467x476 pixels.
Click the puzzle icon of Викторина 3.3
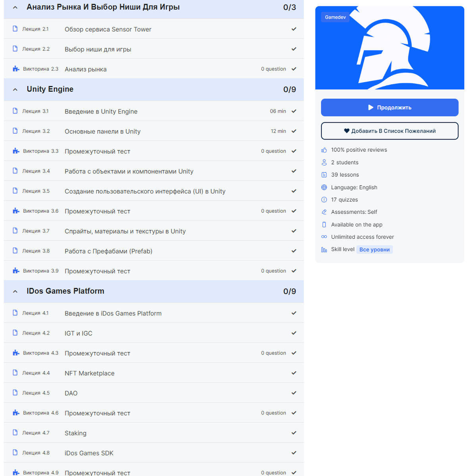click(x=16, y=151)
